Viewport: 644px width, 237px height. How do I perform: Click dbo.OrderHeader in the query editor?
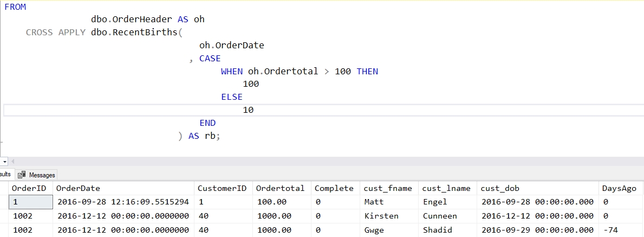pyautogui.click(x=132, y=20)
